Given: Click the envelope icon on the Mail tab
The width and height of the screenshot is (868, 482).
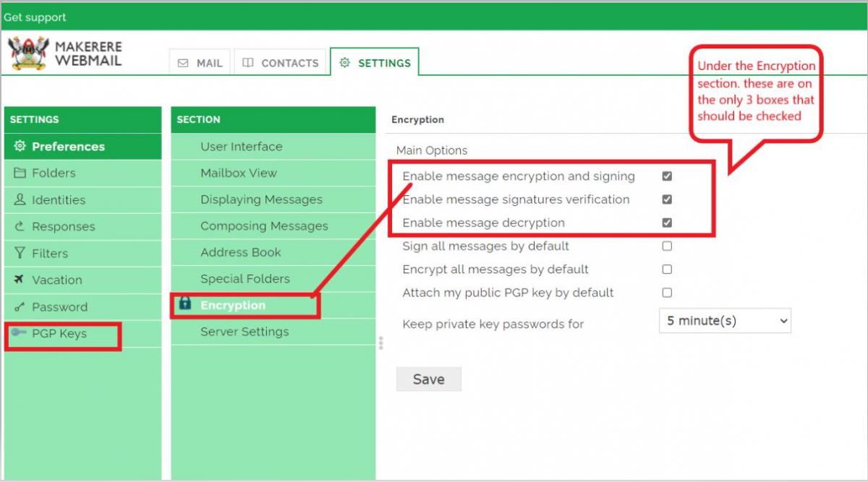Looking at the screenshot, I should click(183, 63).
